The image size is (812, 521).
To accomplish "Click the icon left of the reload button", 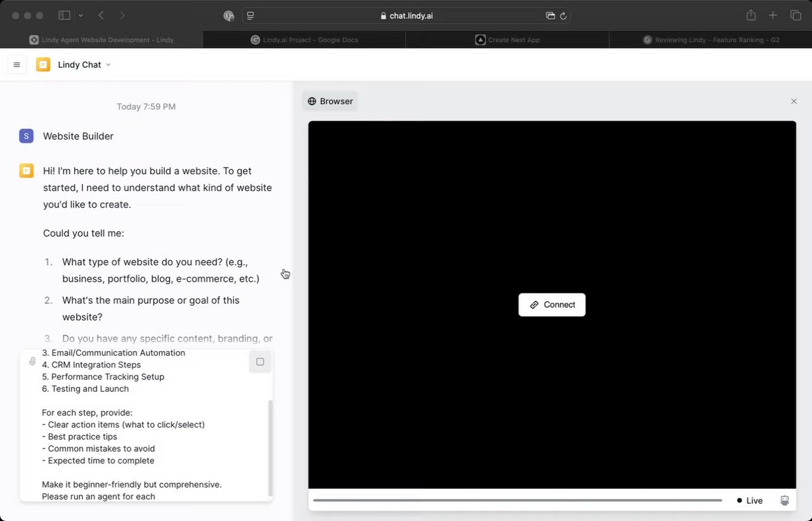I will (x=550, y=16).
